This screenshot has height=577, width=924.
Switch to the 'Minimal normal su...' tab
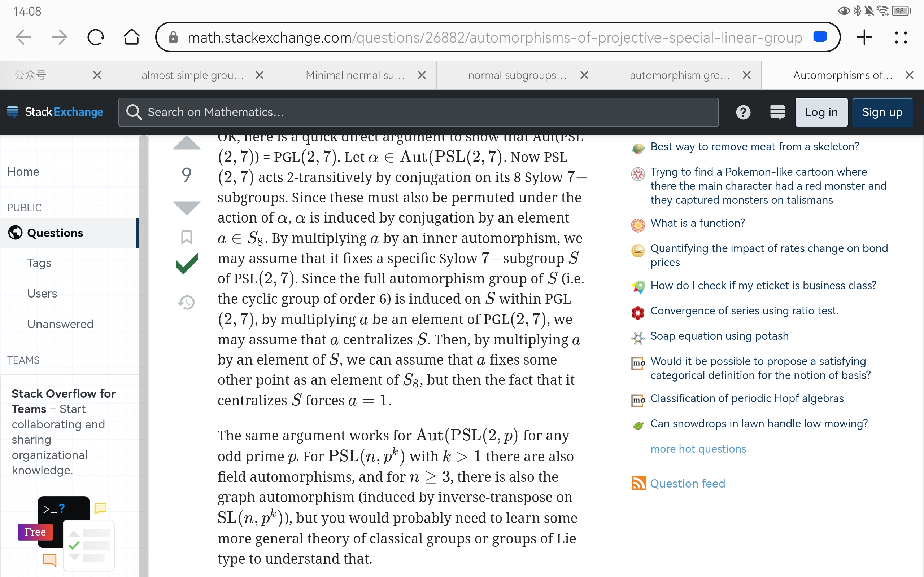pyautogui.click(x=355, y=75)
